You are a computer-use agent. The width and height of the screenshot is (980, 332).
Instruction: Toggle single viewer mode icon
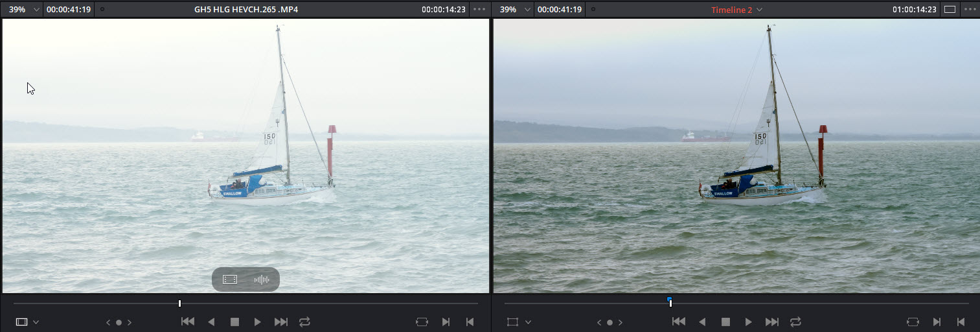pos(950,10)
